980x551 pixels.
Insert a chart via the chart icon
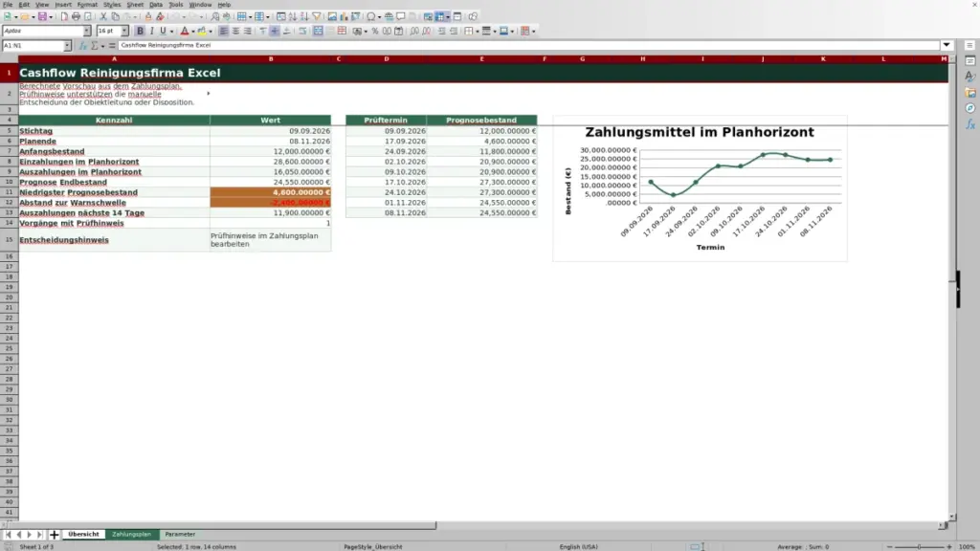click(344, 17)
